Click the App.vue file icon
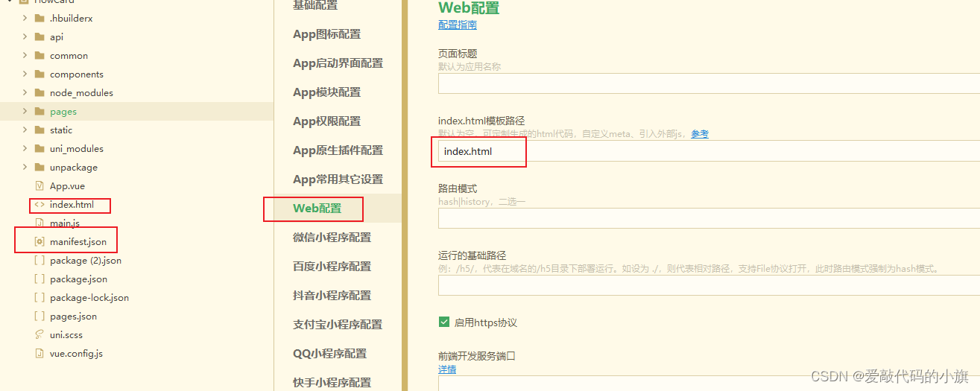 (39, 185)
